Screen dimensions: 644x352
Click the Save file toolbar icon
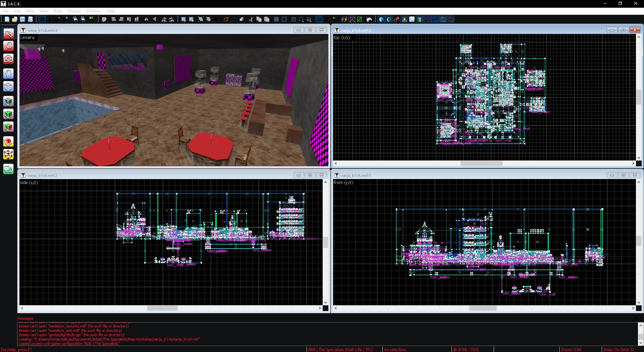[22, 19]
